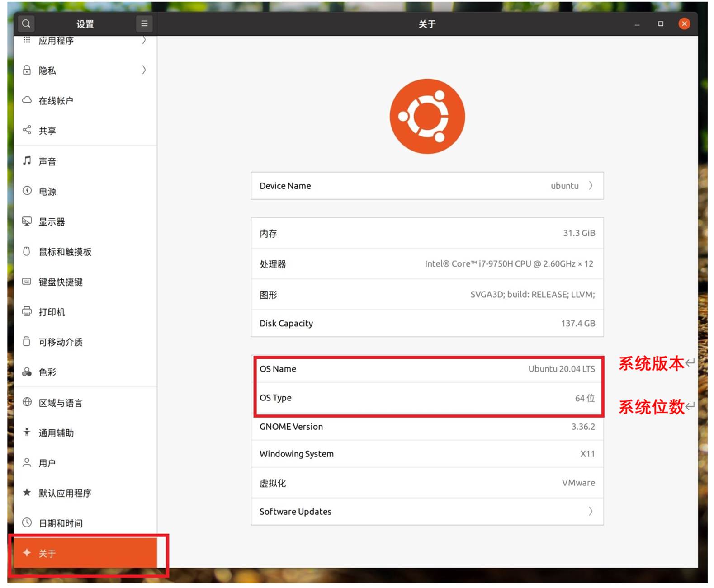The width and height of the screenshot is (714, 588).
Task: Click the Software Updates row label
Action: point(295,512)
